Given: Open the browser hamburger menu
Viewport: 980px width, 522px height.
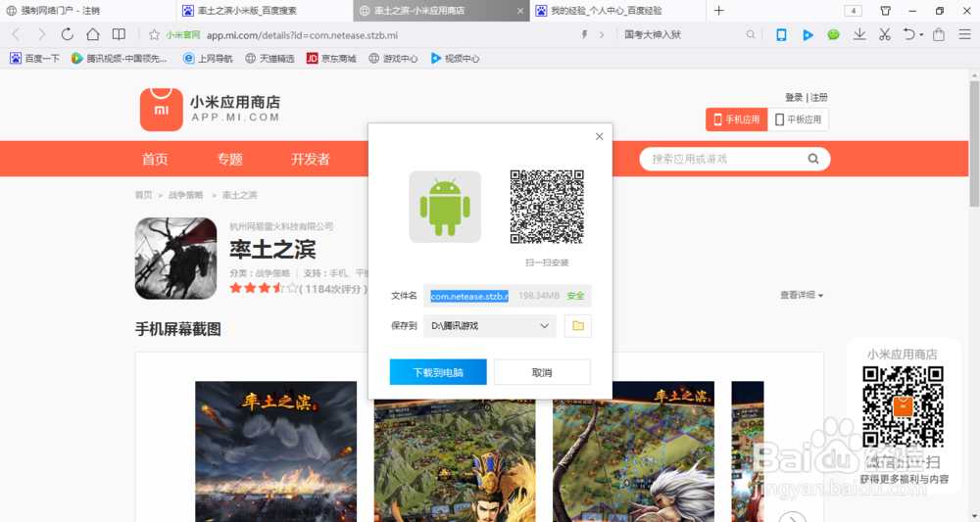Looking at the screenshot, I should pos(964,35).
